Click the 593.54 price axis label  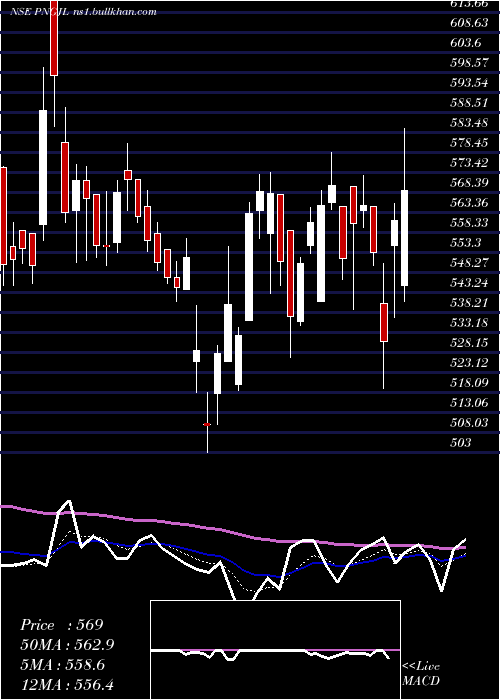pyautogui.click(x=469, y=83)
